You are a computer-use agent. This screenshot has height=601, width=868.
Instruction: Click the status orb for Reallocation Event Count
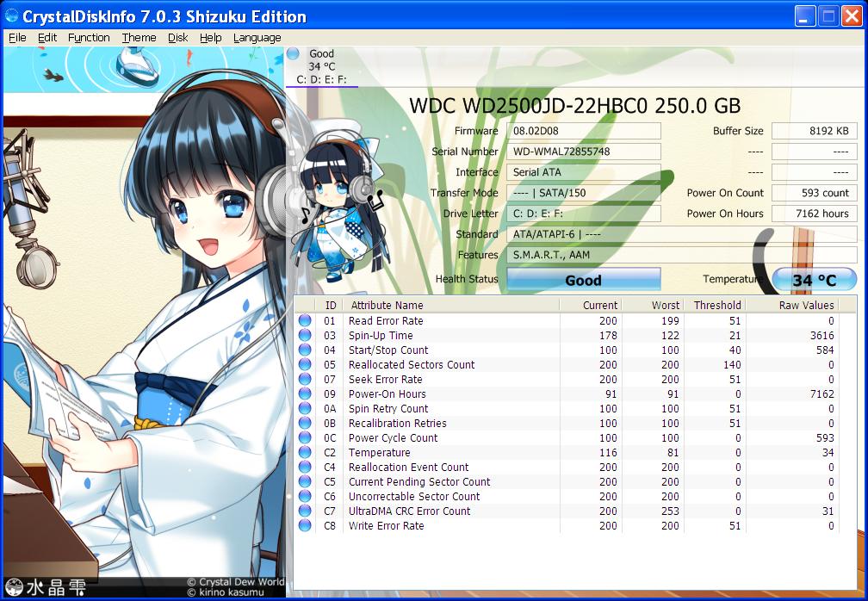tap(305, 467)
